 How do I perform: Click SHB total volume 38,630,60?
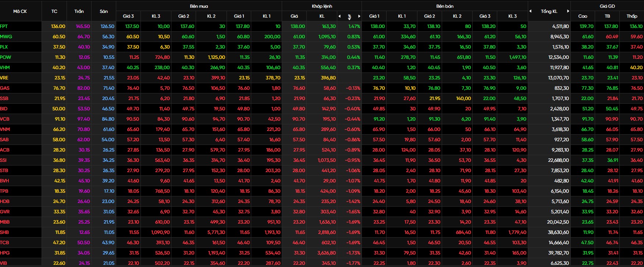click(x=558, y=232)
